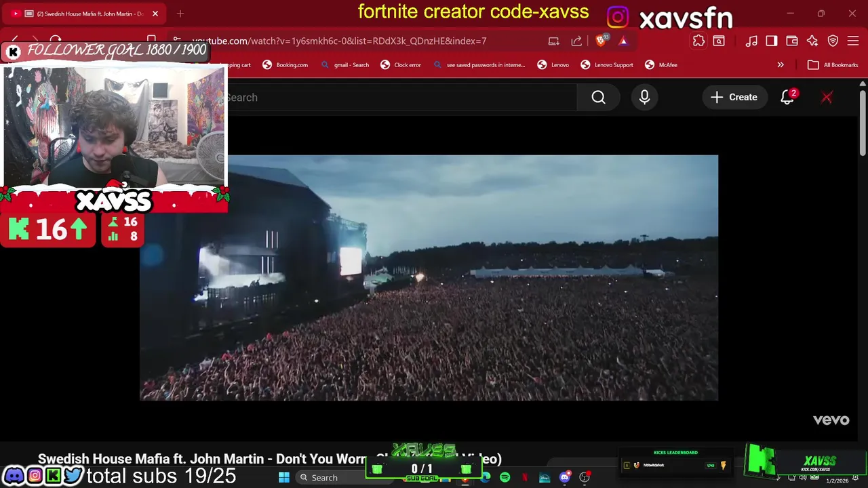Open Clock error bookmark
Image resolution: width=868 pixels, height=488 pixels.
click(x=401, y=65)
